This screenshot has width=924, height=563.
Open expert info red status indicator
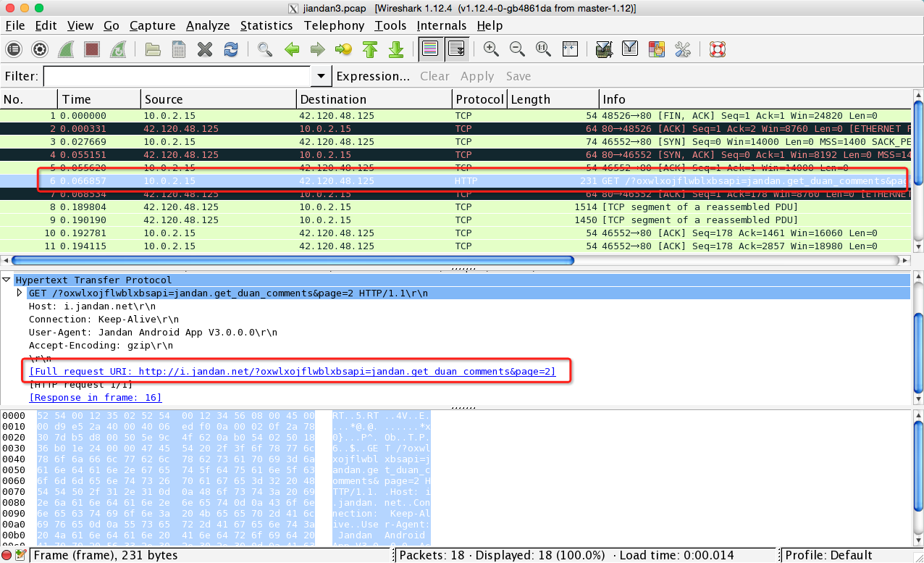pos(7,555)
